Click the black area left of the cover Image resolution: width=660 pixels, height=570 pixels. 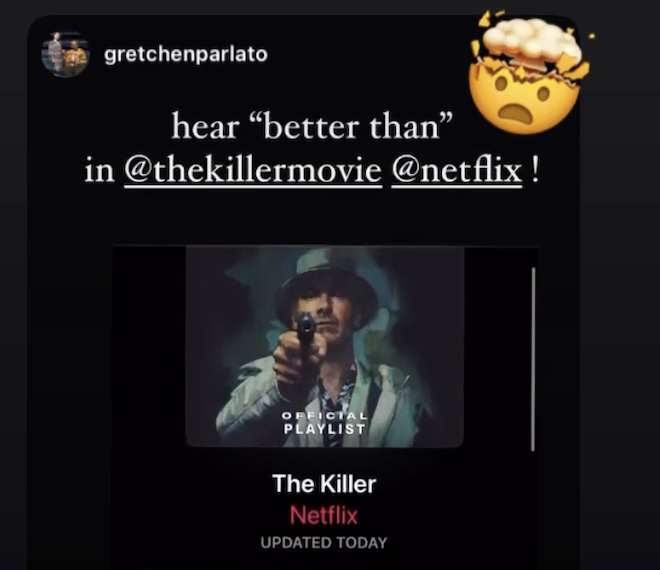coord(149,347)
